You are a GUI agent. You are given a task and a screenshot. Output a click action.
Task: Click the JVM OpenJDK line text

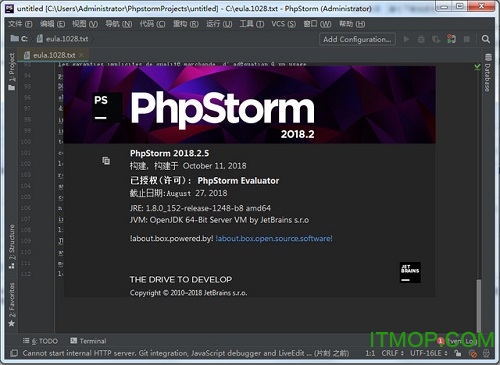[x=219, y=220]
